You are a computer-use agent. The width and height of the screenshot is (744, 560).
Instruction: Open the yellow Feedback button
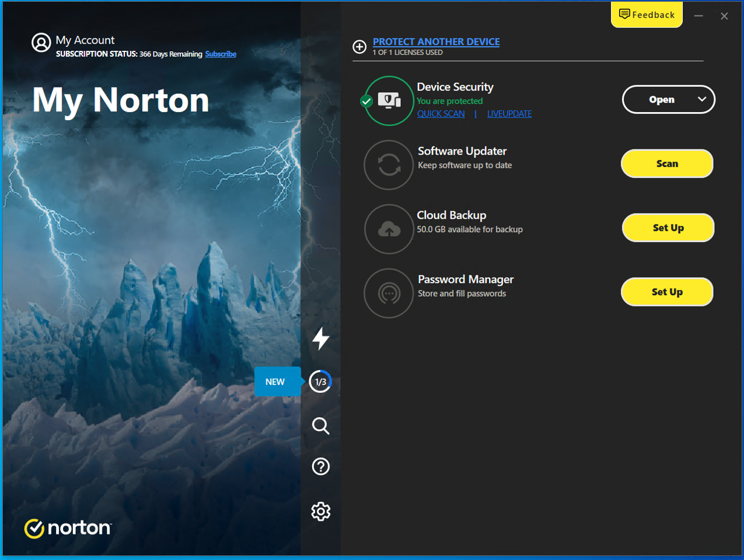pyautogui.click(x=647, y=15)
